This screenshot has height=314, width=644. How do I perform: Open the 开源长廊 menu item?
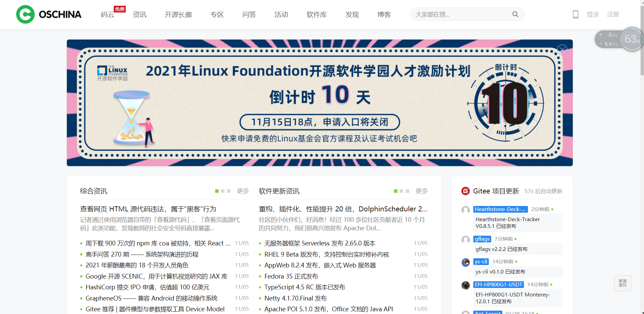tap(178, 15)
